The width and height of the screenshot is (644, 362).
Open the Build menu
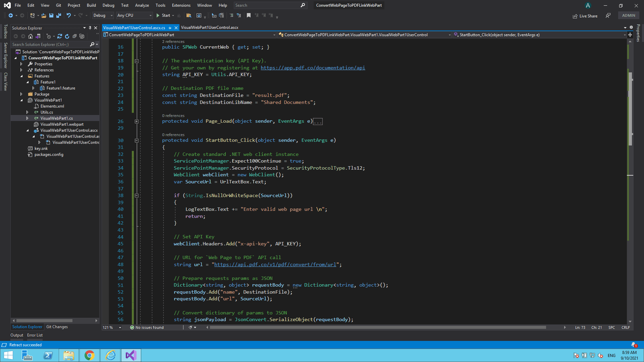tap(91, 5)
